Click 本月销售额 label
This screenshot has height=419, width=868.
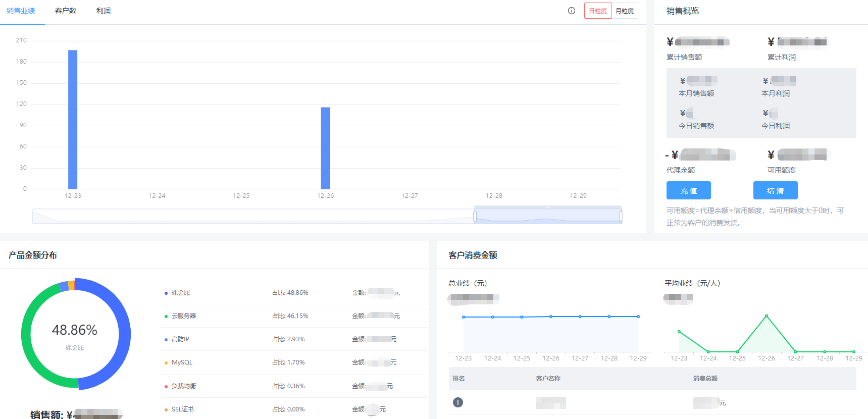696,93
